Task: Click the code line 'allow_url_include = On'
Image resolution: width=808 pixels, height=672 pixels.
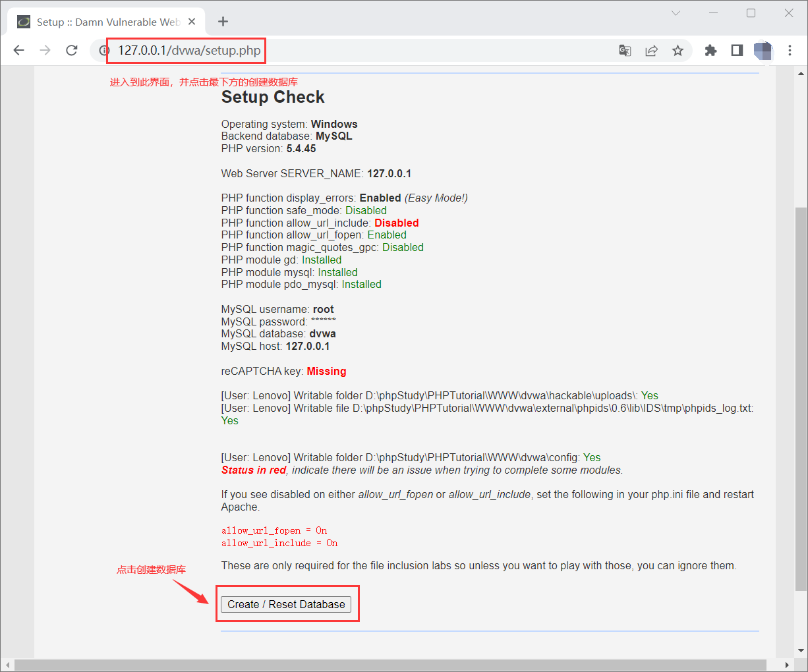Action: [x=279, y=543]
